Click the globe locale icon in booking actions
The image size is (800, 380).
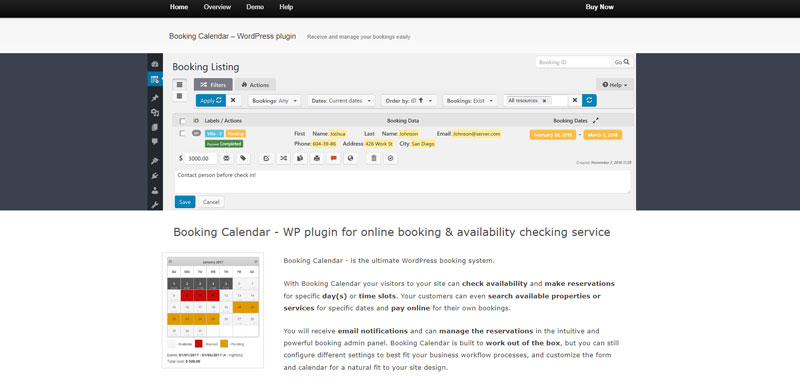[351, 159]
